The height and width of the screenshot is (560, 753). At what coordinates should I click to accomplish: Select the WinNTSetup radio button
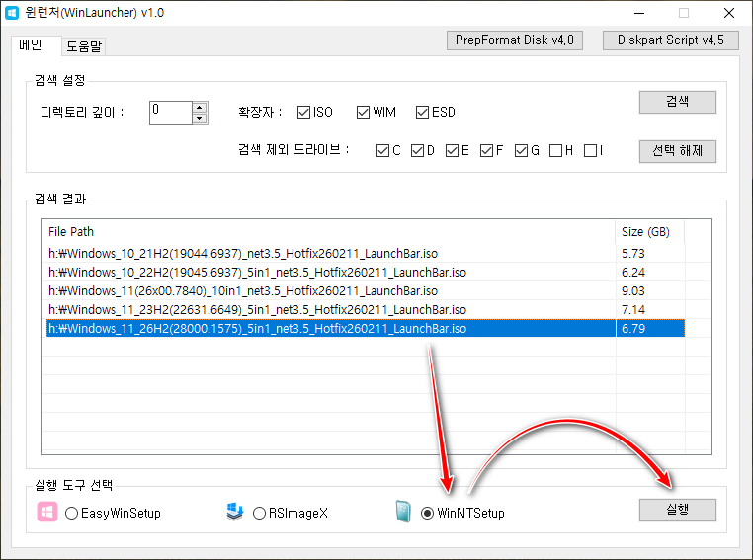[x=427, y=513]
